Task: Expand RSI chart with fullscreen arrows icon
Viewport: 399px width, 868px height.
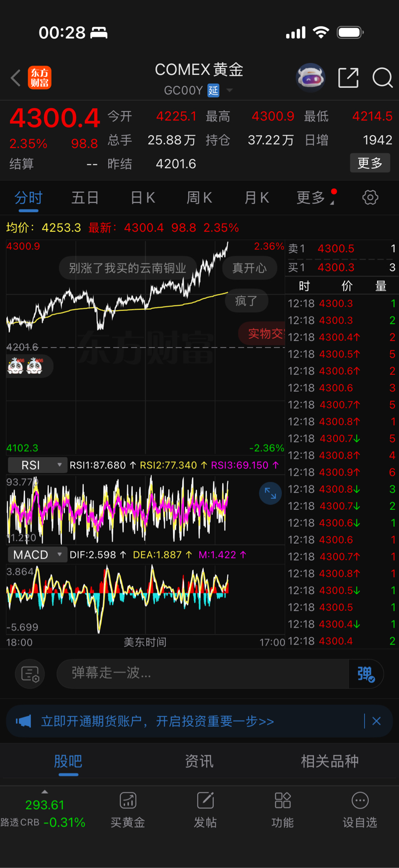Action: pyautogui.click(x=270, y=493)
